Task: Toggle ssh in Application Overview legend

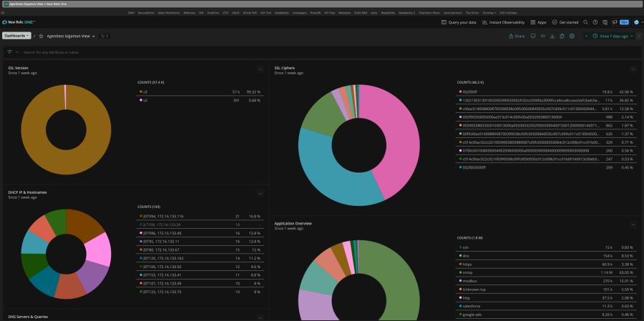Action: pyautogui.click(x=547, y=247)
